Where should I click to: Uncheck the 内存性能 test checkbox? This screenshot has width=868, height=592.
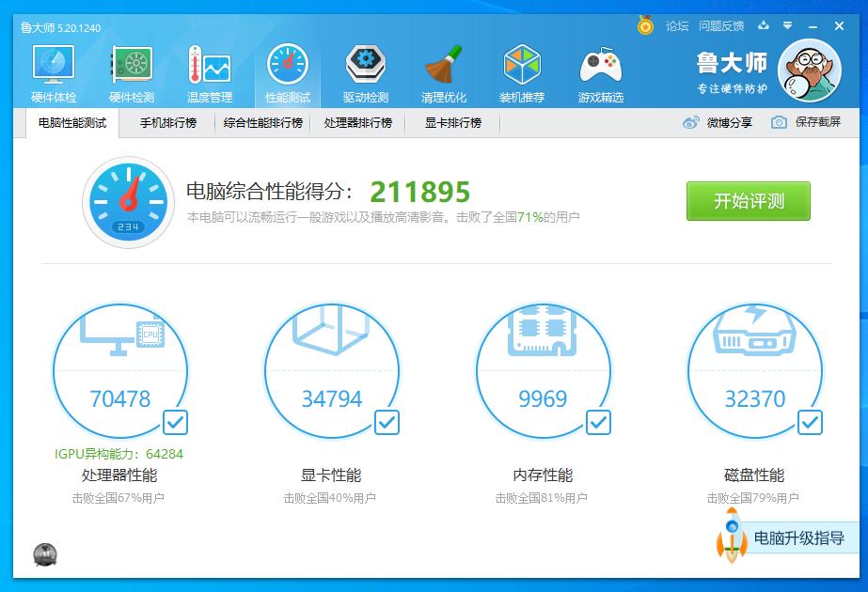click(598, 423)
